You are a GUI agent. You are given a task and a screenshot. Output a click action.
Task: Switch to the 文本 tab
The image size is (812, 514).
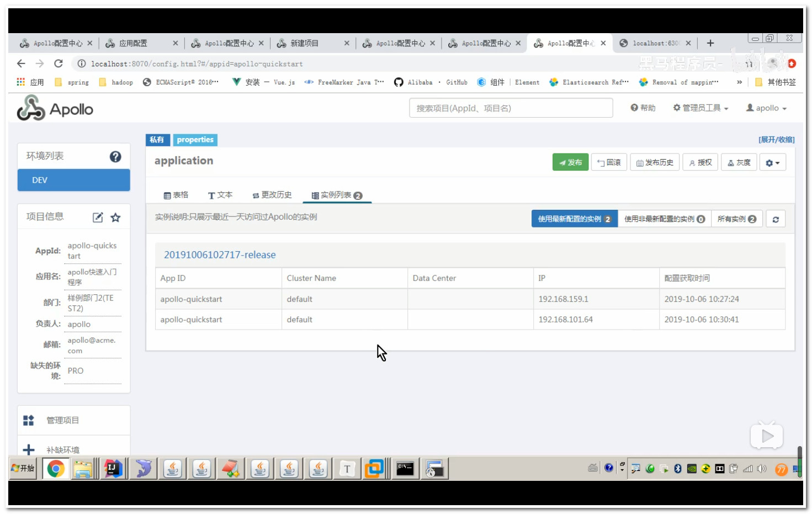click(x=220, y=195)
